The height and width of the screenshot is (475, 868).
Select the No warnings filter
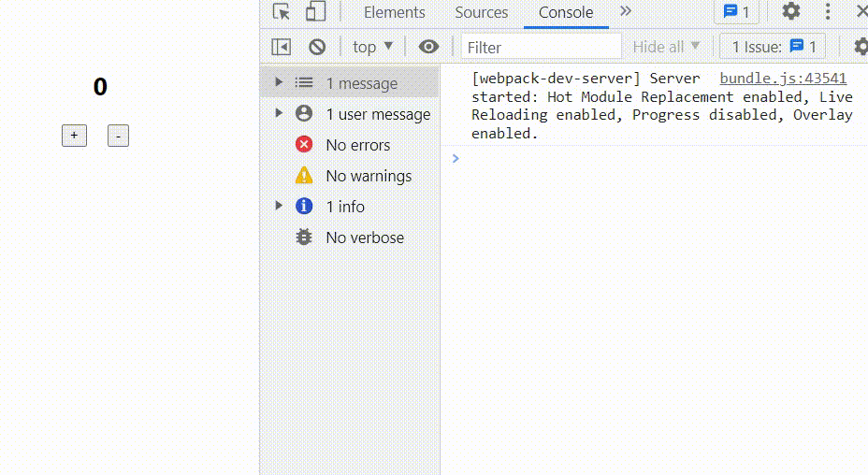tap(349, 176)
